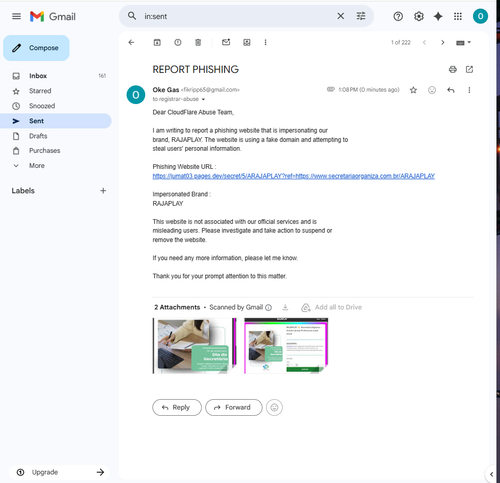The image size is (500, 483).
Task: Go to the newer conversation arrow
Action: 424,42
